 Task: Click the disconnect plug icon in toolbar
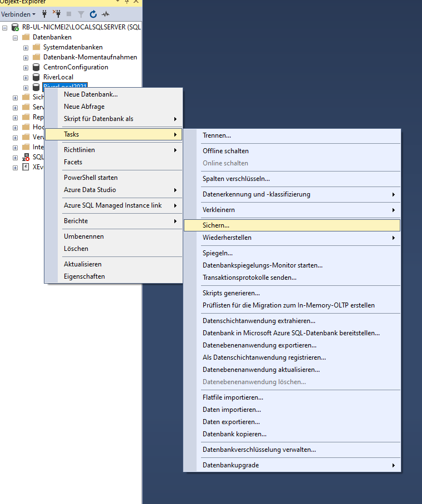click(x=57, y=14)
